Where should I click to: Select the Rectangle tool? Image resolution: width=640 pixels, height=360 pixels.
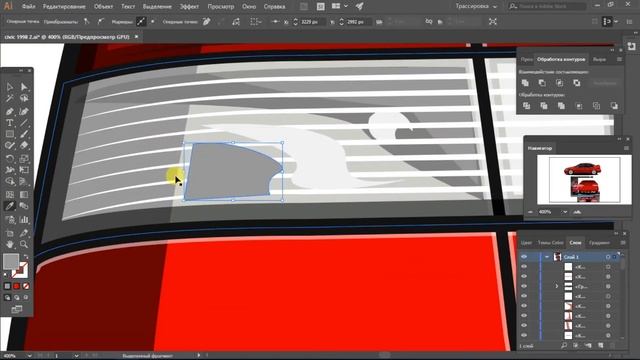tap(10, 134)
